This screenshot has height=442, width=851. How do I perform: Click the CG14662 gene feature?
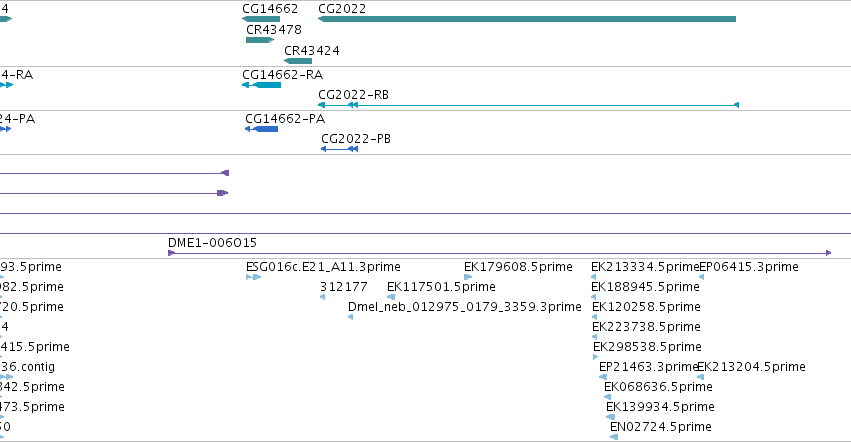(261, 19)
